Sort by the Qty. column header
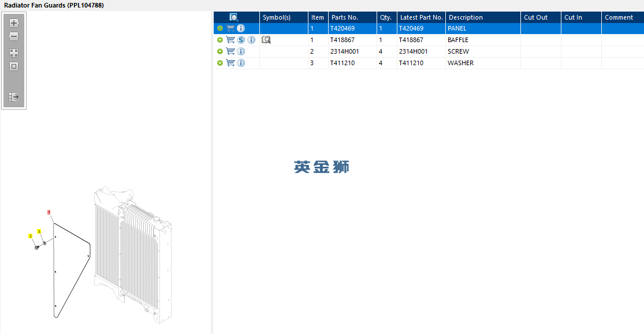This screenshot has width=644, height=334. (x=387, y=17)
